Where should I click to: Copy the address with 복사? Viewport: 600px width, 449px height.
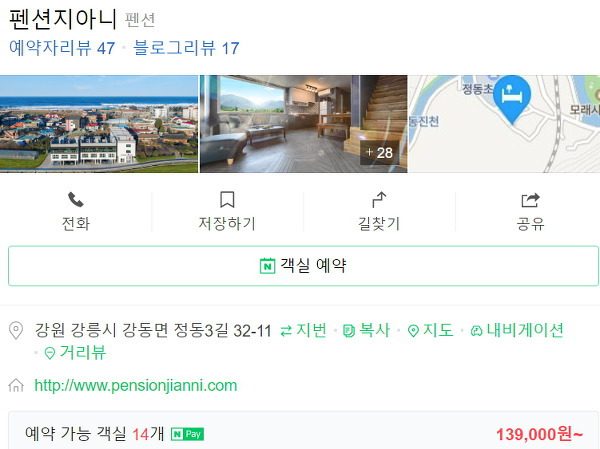click(x=367, y=330)
